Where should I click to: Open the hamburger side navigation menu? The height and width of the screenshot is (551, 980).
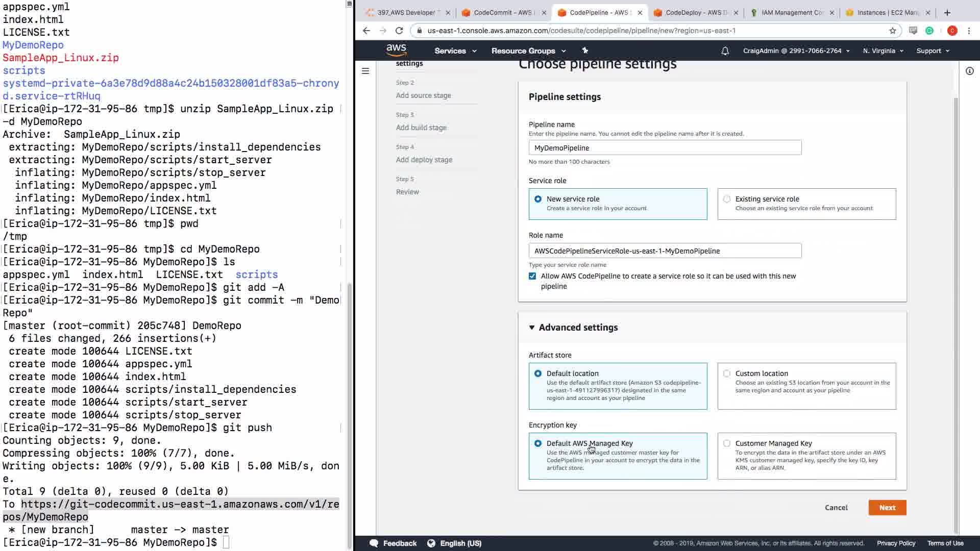pyautogui.click(x=365, y=71)
